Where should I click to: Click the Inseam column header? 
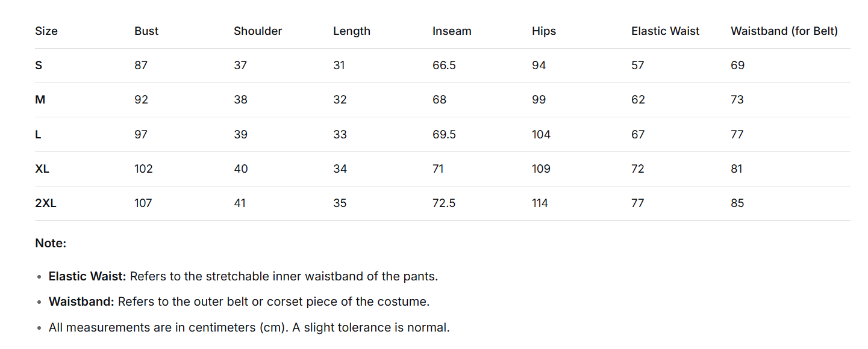452,31
